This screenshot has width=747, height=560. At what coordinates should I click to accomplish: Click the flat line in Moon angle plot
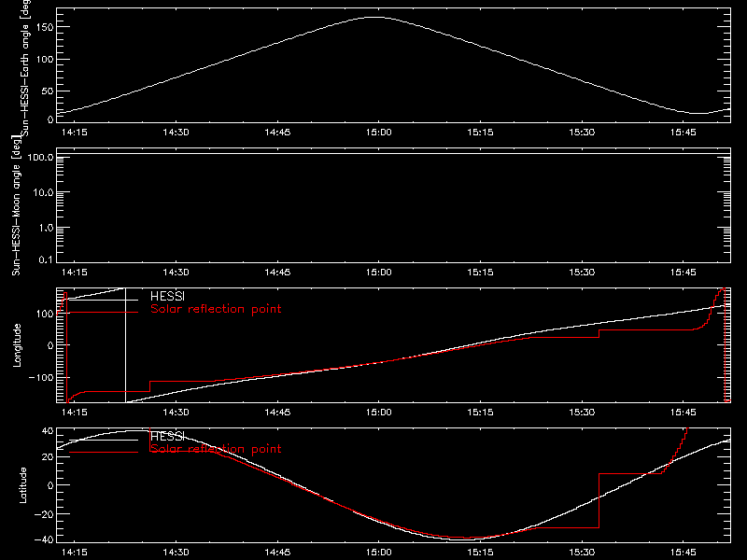pos(393,154)
